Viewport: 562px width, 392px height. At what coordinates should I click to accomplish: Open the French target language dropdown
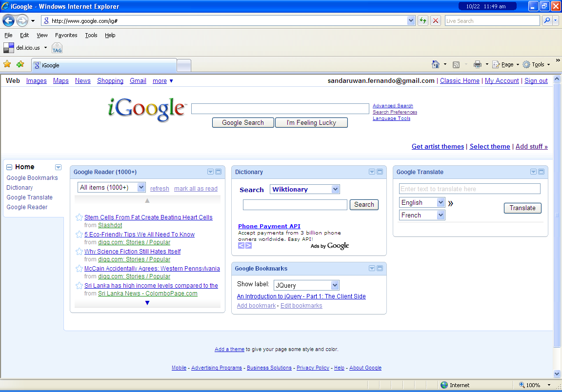422,215
